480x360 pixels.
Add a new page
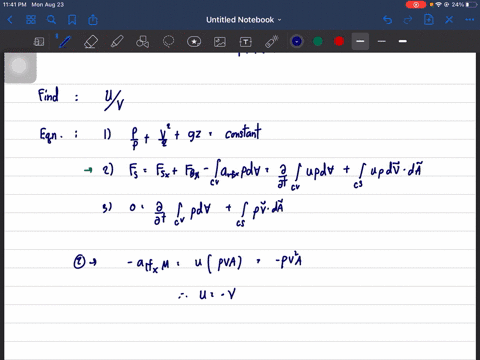click(428, 20)
